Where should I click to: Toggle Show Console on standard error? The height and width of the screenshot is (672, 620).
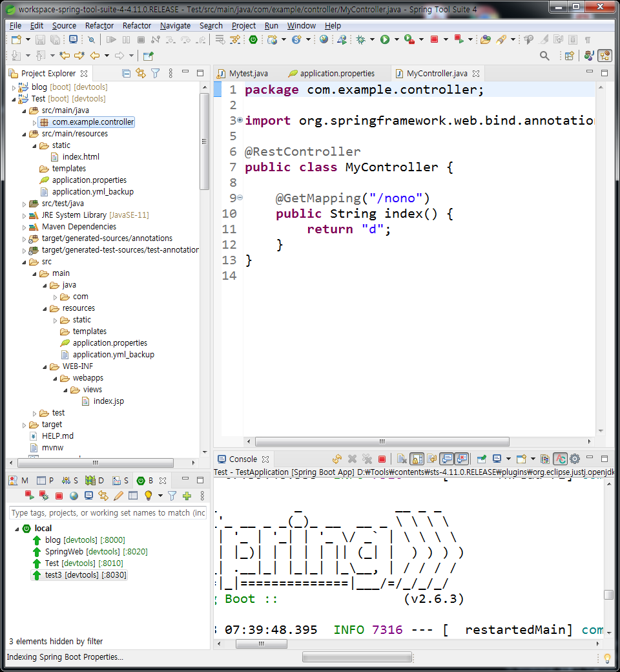[x=462, y=459]
